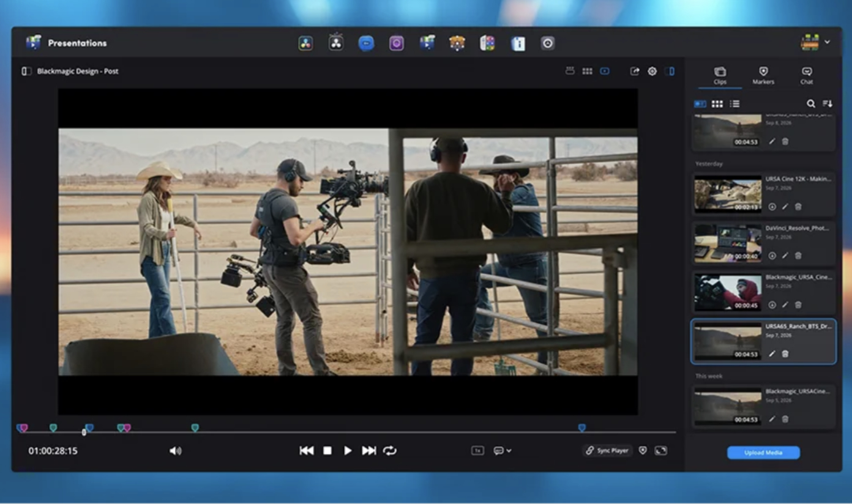Stop playback
852x504 pixels.
click(327, 451)
